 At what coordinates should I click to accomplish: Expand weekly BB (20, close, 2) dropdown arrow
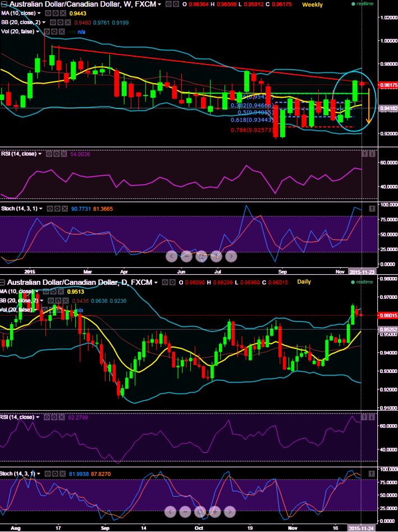(x=44, y=22)
